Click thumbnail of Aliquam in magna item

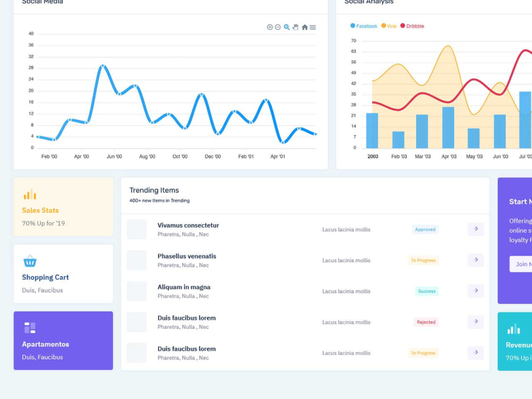pyautogui.click(x=137, y=291)
